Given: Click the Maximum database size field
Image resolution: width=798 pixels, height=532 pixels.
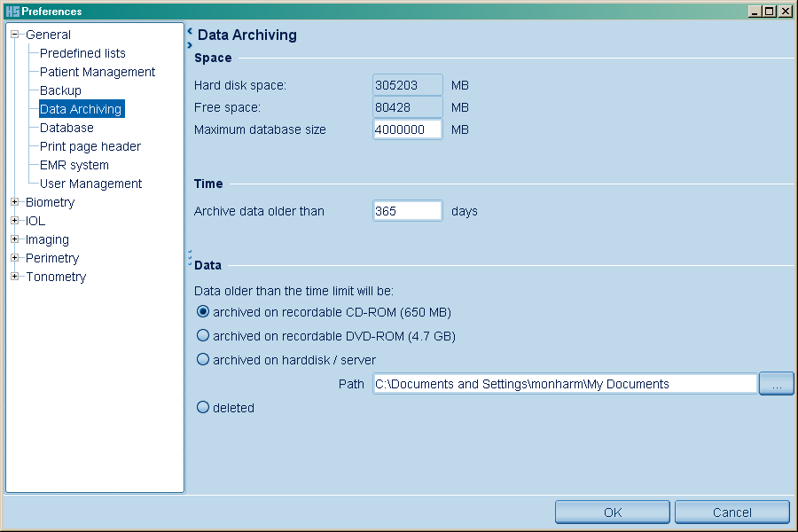Looking at the screenshot, I should 407,129.
